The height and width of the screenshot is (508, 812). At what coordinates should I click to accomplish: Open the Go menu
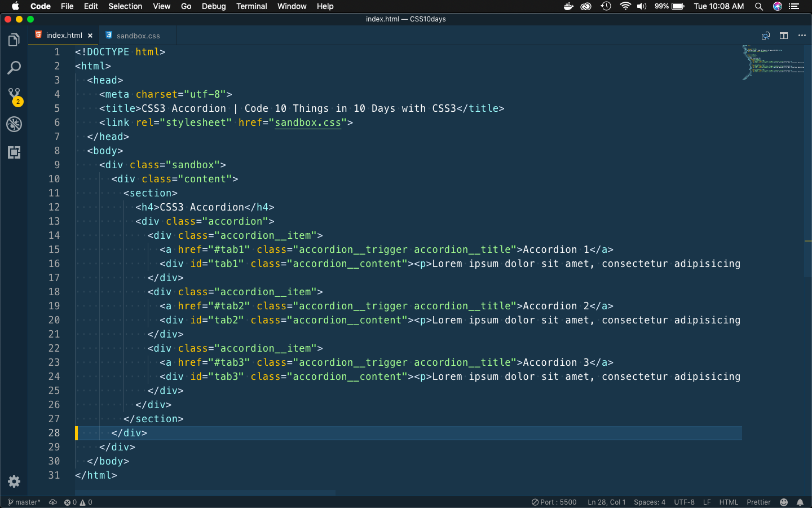point(186,6)
